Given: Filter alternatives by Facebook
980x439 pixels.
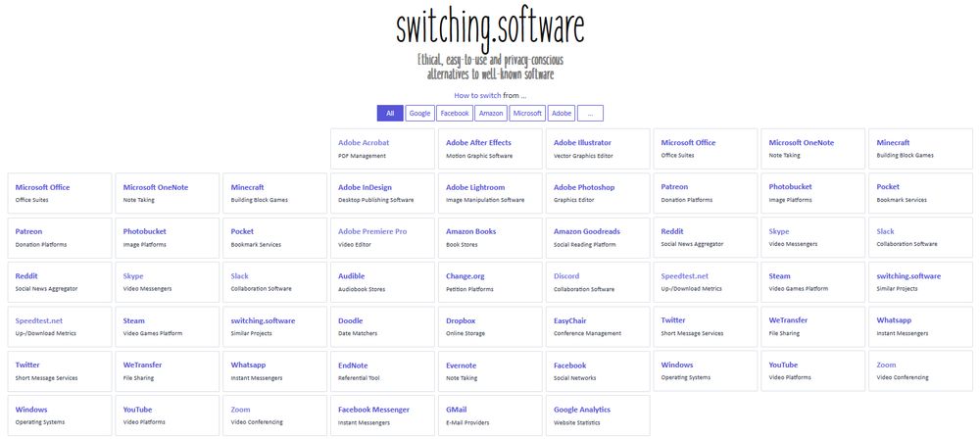Looking at the screenshot, I should [x=455, y=114].
